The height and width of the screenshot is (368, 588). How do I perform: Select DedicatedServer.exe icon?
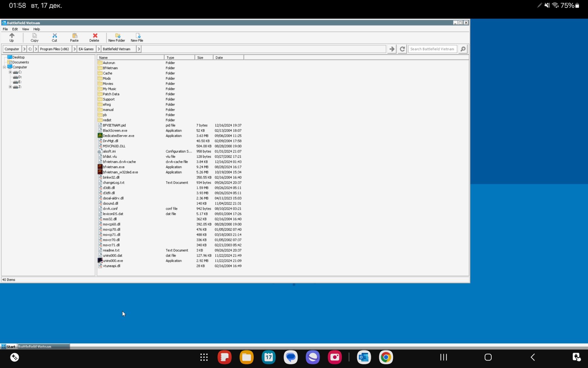100,136
